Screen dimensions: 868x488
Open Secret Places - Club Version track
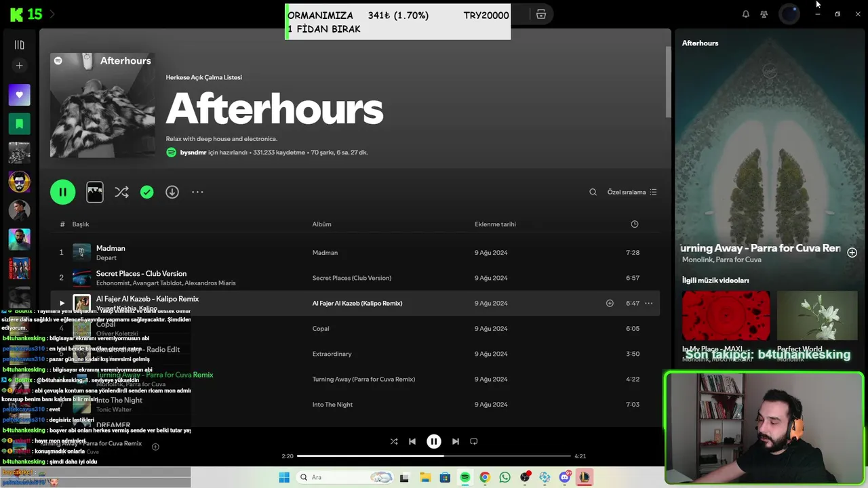click(x=141, y=274)
